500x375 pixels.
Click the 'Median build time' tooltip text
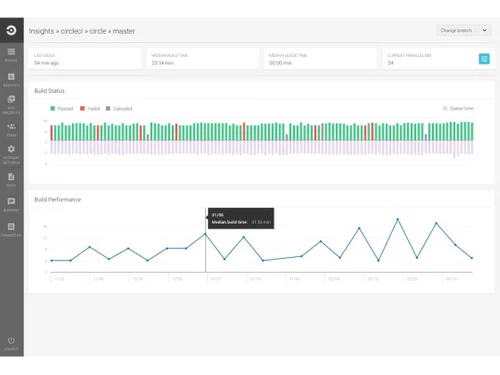[x=229, y=222]
